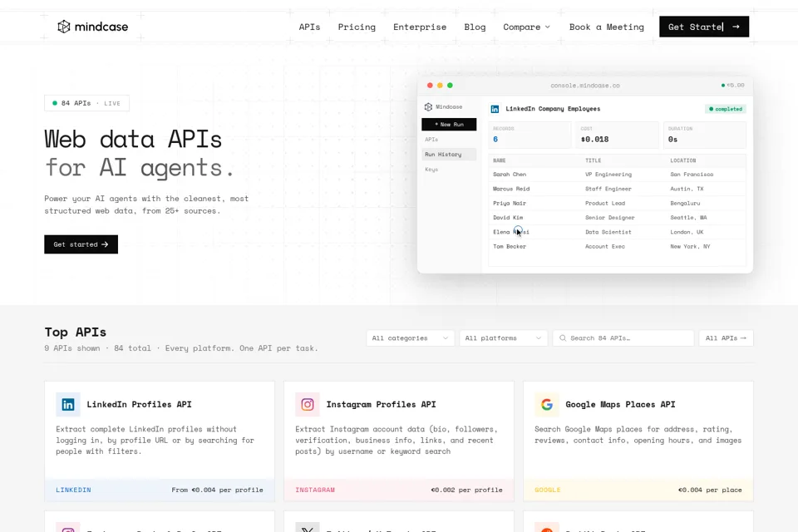Click LinkedIn icon beside Company Employees heading
Image resolution: width=798 pixels, height=532 pixels.
click(x=495, y=109)
